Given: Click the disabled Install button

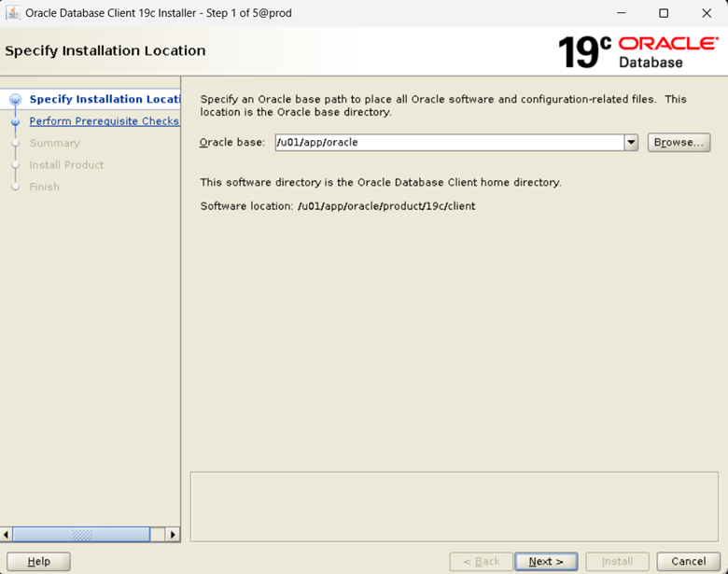Looking at the screenshot, I should 617,562.
